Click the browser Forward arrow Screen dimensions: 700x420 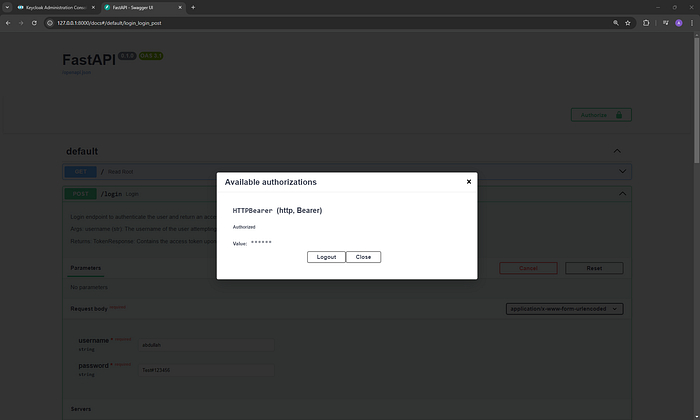(x=21, y=23)
